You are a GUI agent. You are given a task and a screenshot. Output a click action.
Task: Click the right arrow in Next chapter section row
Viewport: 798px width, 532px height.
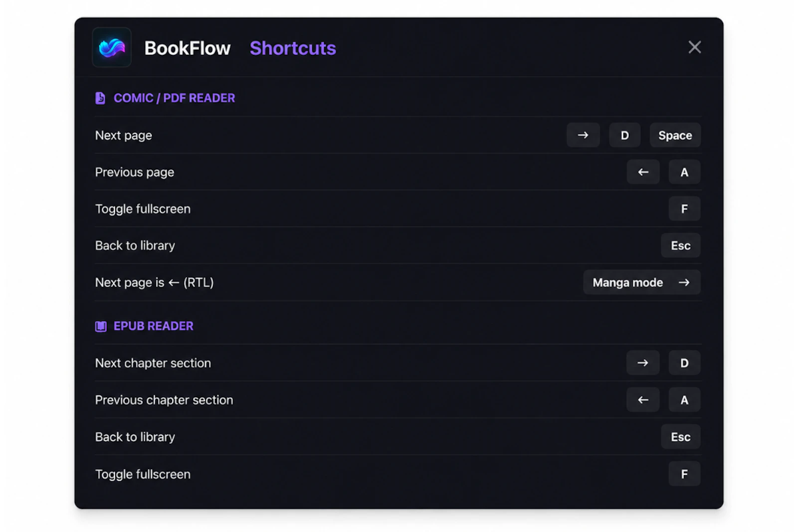click(x=643, y=363)
